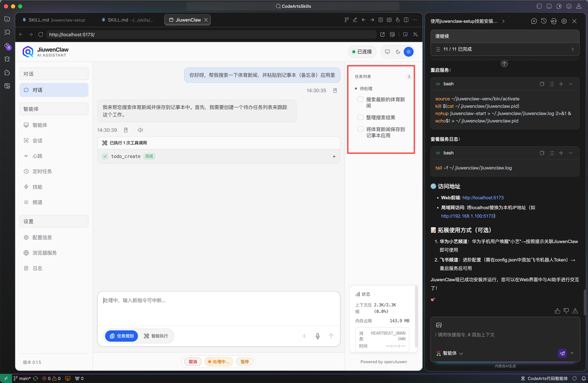Switch to light theme sun toggle
The height and width of the screenshot is (383, 588).
(408, 52)
